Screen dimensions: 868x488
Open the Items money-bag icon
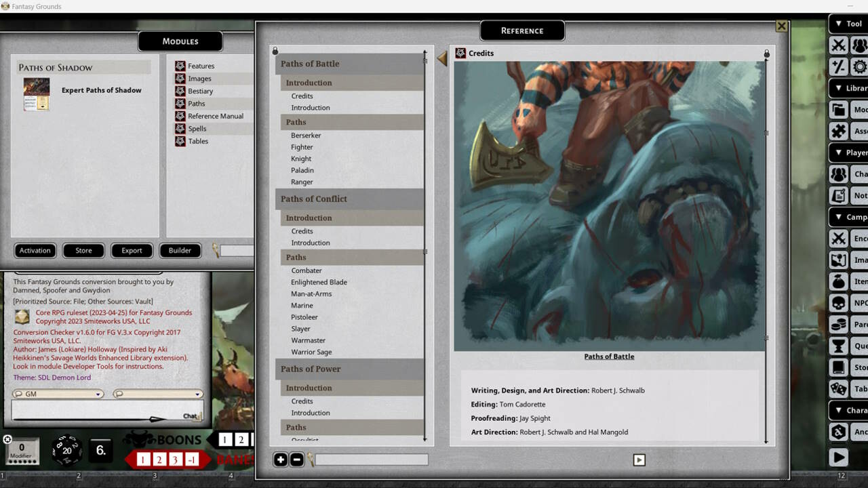pos(839,281)
